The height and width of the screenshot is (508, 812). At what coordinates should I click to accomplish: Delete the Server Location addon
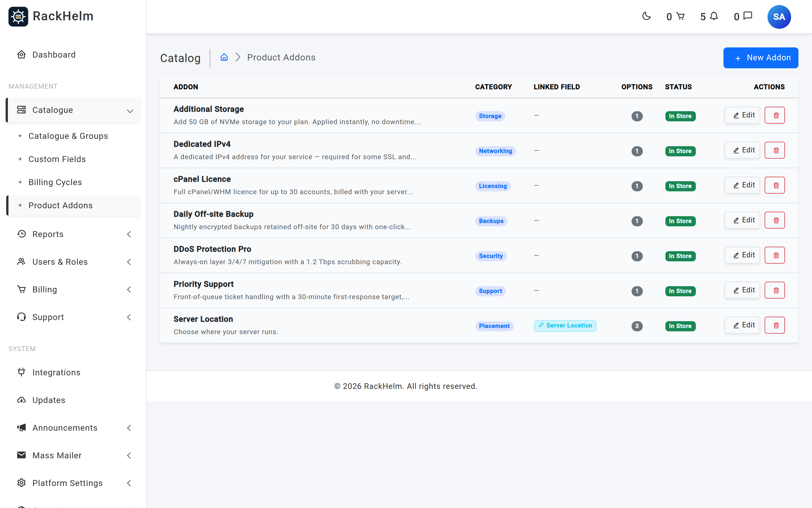pos(775,325)
